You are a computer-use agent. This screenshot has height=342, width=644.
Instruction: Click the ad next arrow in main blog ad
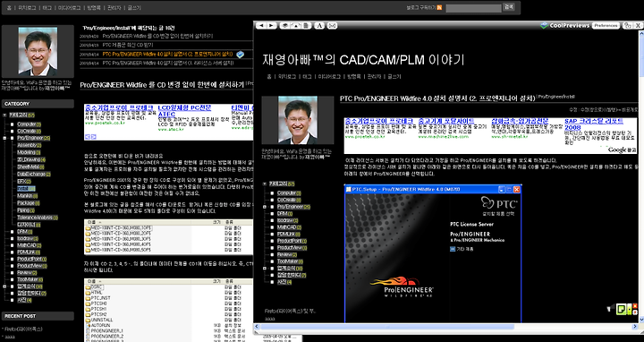pos(93,136)
